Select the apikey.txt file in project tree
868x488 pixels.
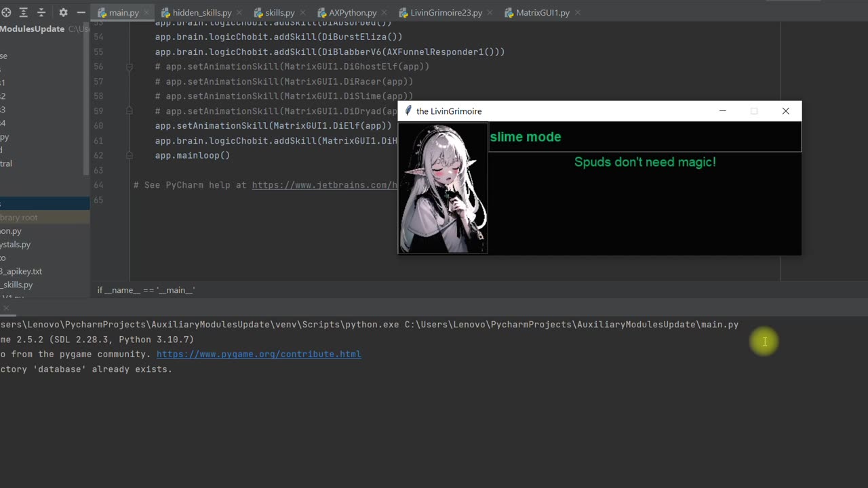coord(22,271)
